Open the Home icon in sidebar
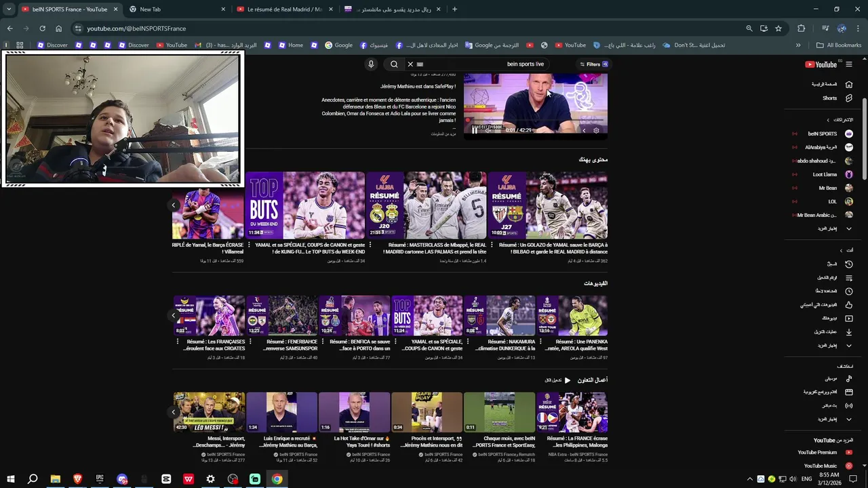The height and width of the screenshot is (488, 868). click(x=848, y=84)
